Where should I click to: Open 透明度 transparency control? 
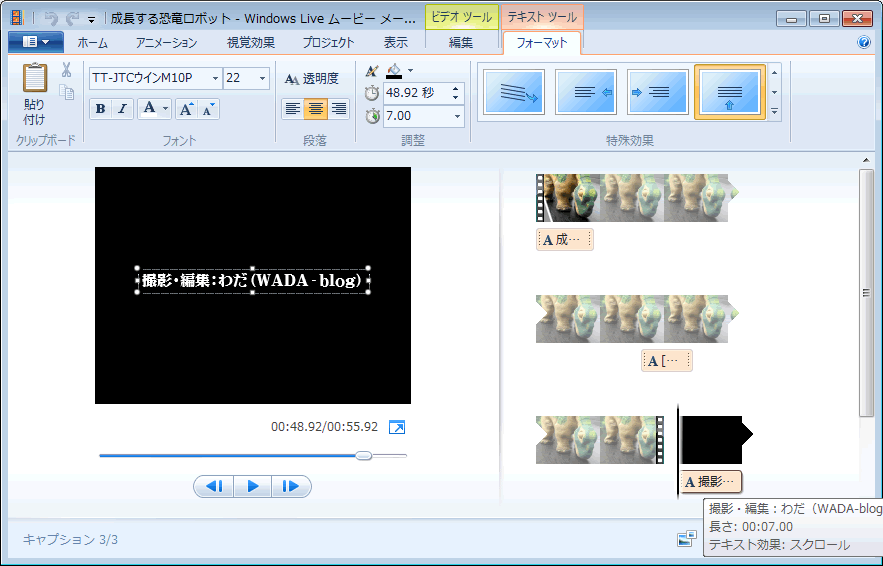pyautogui.click(x=312, y=79)
